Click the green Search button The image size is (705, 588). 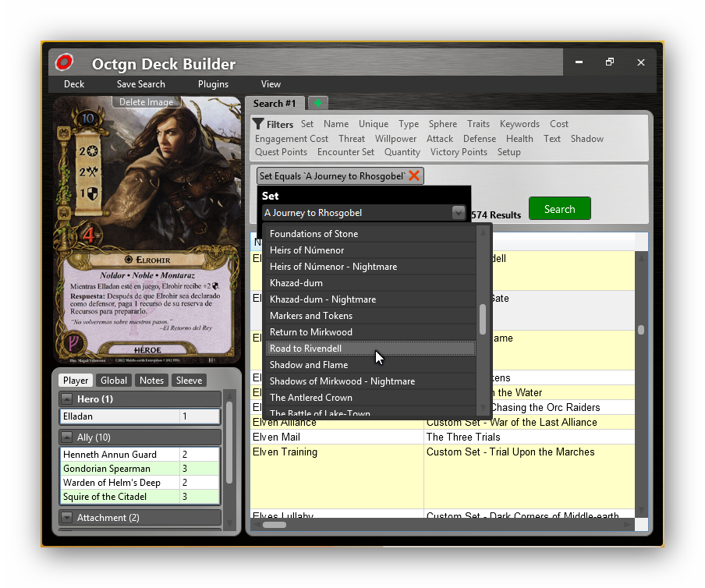click(560, 208)
